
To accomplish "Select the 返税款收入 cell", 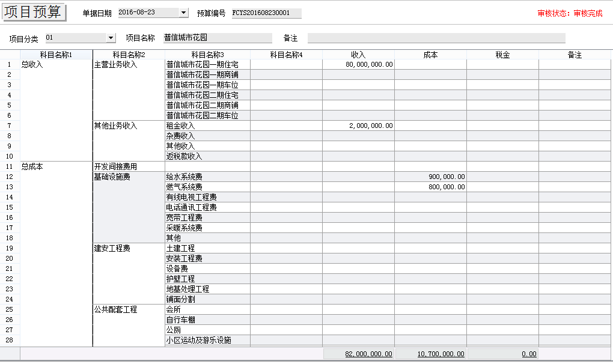I will point(207,156).
